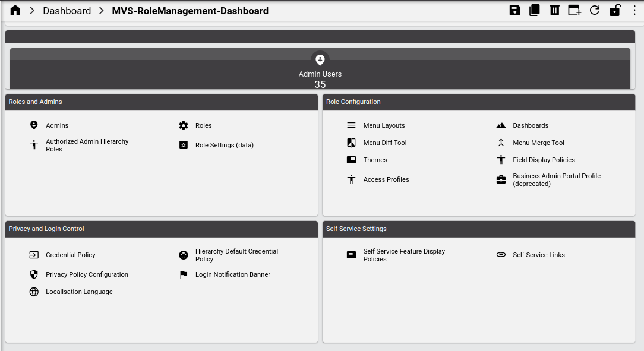Select the Roles gear icon
Screen dimensions: 644x351
183,125
